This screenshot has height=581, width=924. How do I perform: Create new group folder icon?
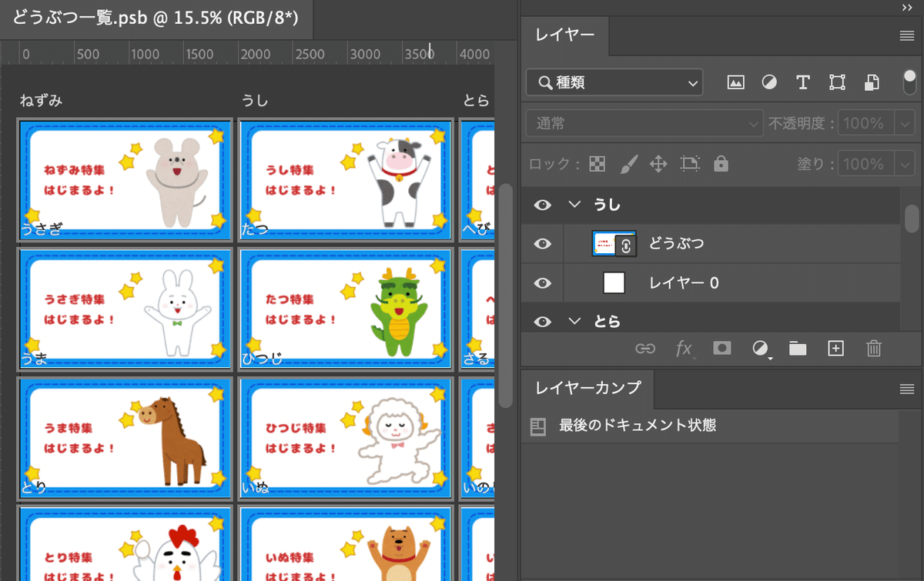pos(798,349)
